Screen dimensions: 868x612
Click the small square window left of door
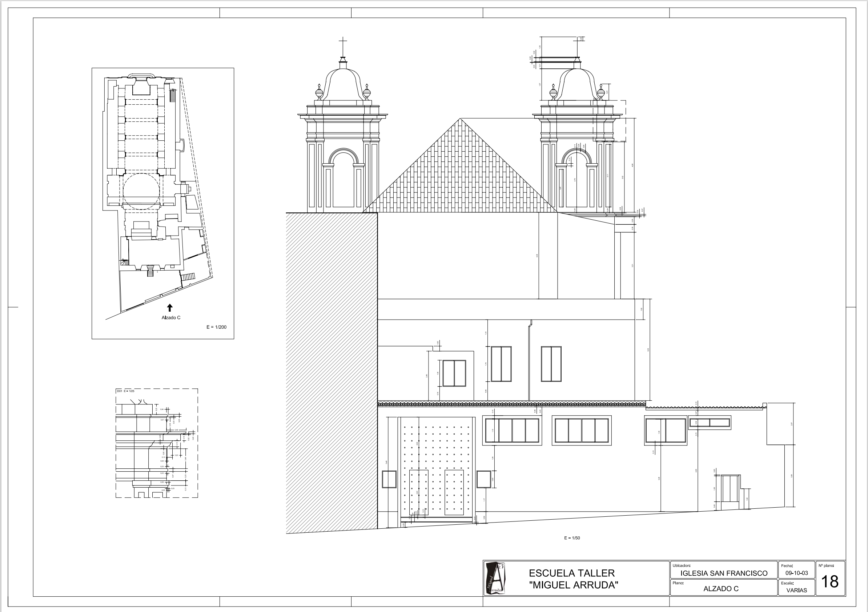tap(389, 479)
